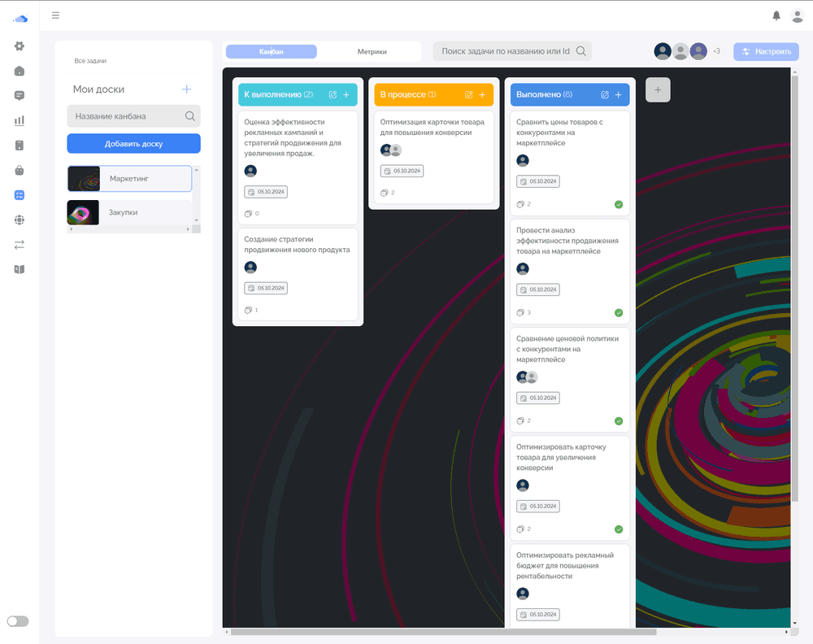Click the down arrow of the boards list scrollbar

[x=197, y=220]
